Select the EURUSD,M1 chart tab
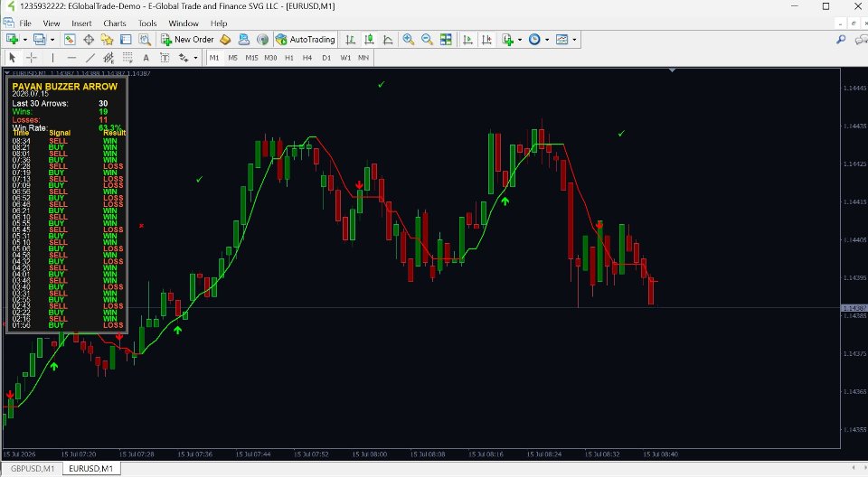Screen dimensions: 868x477 [x=90, y=469]
